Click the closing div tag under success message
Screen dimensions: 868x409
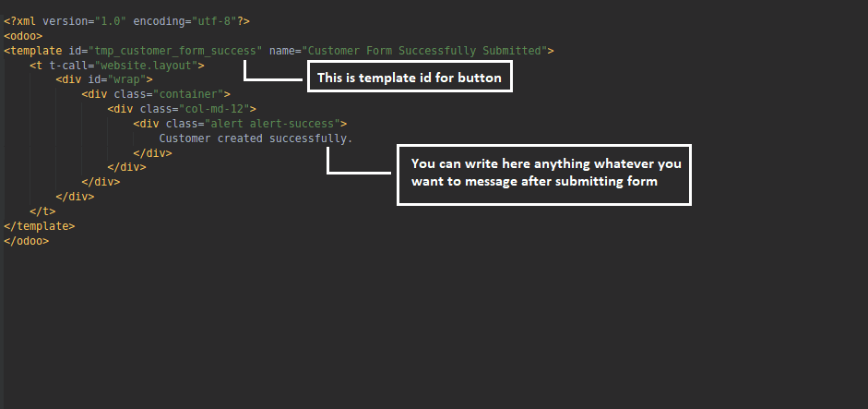pos(153,153)
